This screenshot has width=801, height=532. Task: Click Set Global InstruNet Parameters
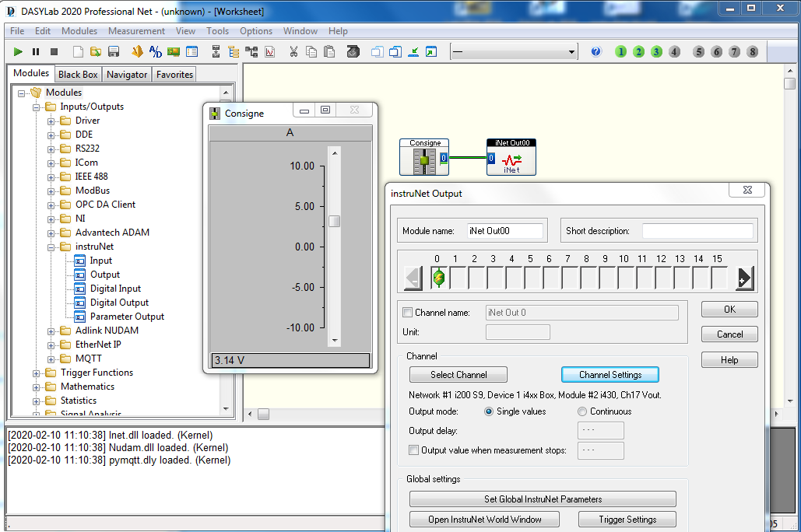543,499
